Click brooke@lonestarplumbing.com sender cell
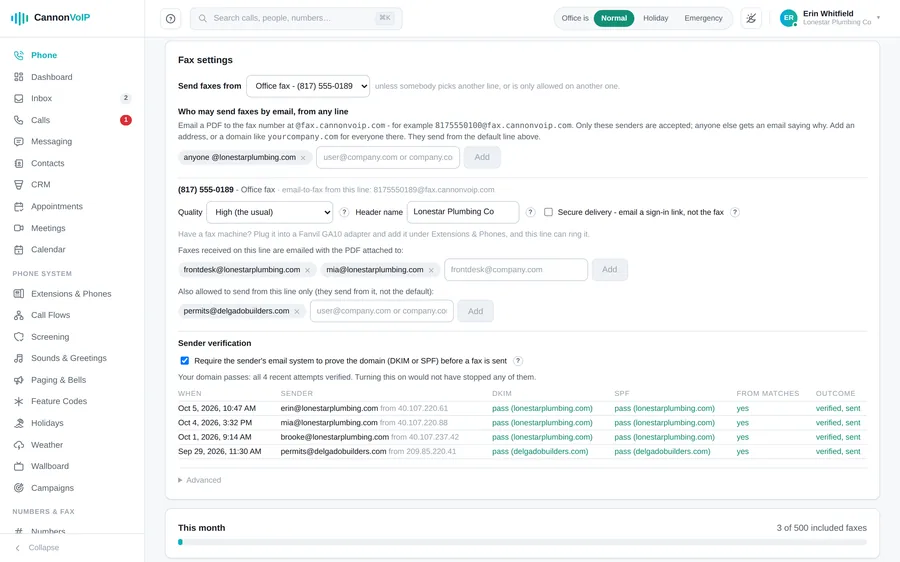This screenshot has width=900, height=562. [x=335, y=437]
